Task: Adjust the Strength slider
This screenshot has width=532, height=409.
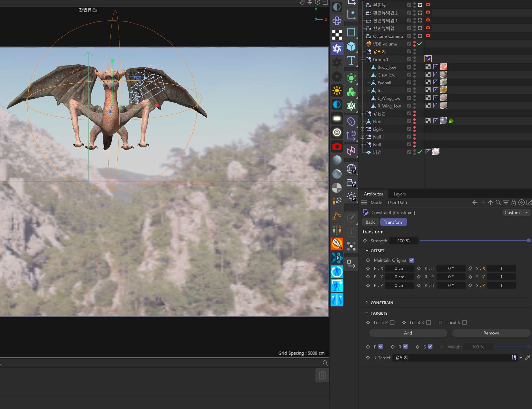Action: pyautogui.click(x=475, y=240)
